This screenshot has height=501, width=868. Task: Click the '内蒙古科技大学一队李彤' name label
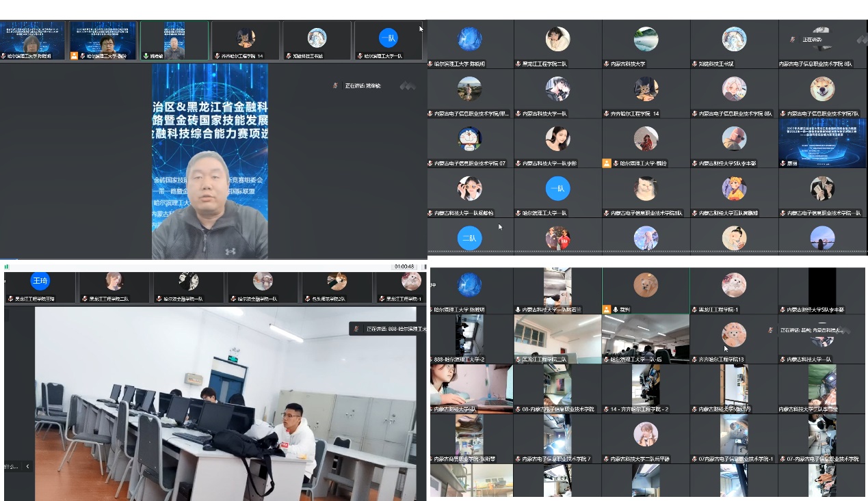(x=550, y=163)
